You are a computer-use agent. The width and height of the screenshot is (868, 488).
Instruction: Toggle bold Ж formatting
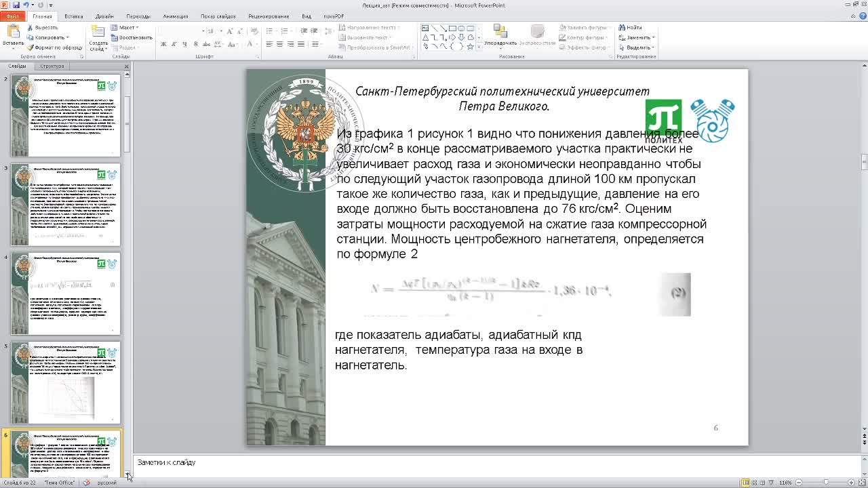(x=163, y=44)
